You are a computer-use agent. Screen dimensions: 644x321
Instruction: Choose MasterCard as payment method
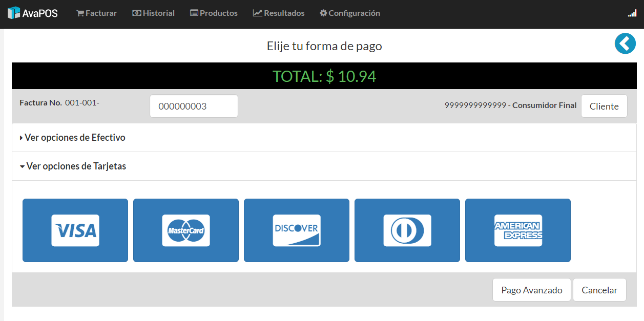[x=186, y=230]
